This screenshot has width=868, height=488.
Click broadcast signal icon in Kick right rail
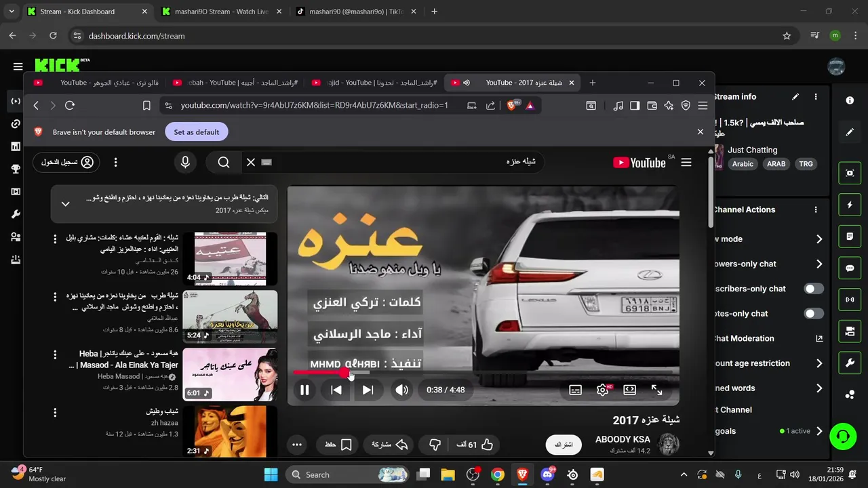point(850,299)
